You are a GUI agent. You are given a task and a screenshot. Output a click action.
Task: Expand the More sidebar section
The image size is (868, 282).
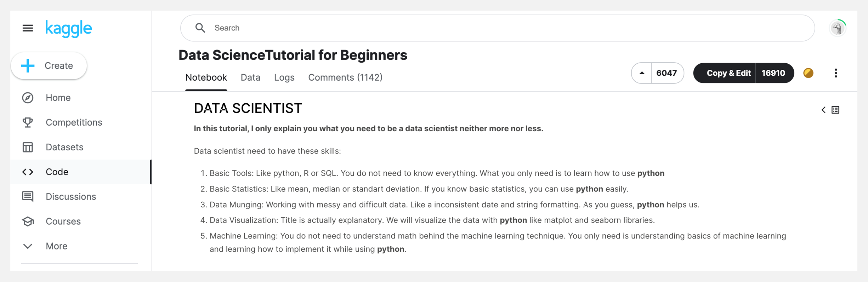point(56,246)
